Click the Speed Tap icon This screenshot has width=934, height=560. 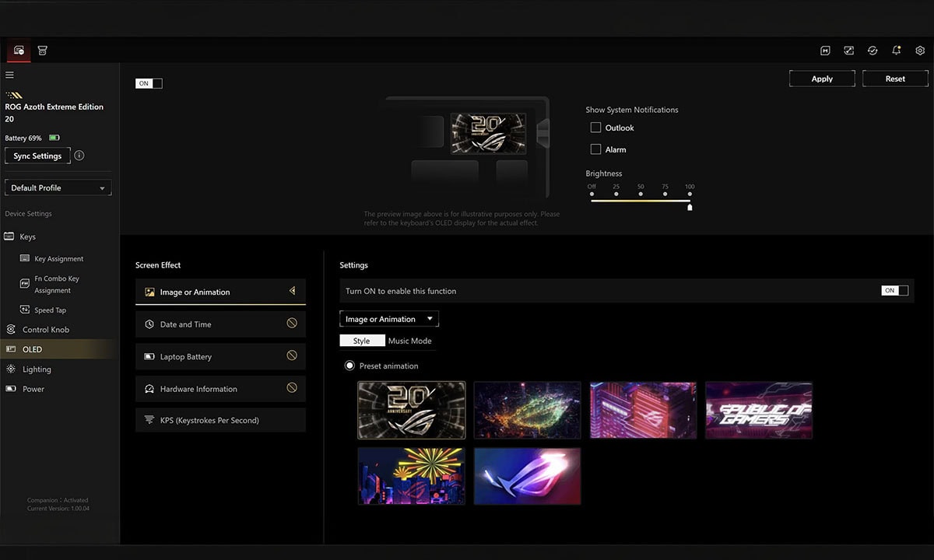tap(25, 310)
